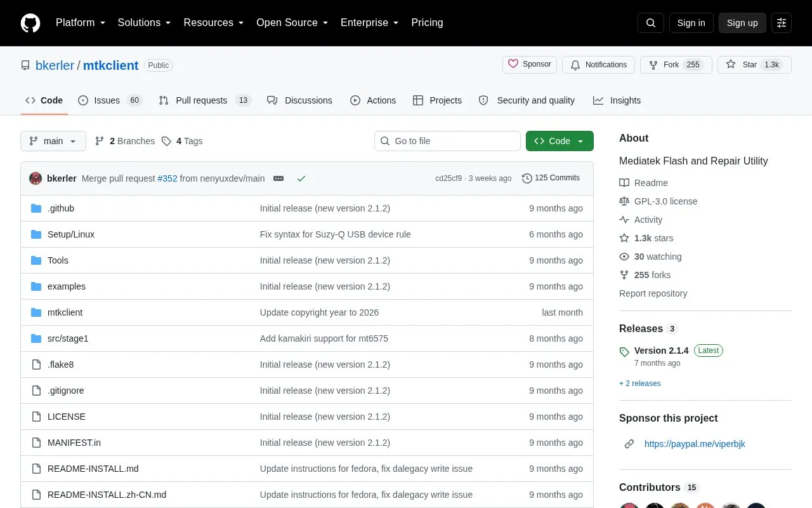
Task: Open the main branch selector
Action: pos(53,141)
